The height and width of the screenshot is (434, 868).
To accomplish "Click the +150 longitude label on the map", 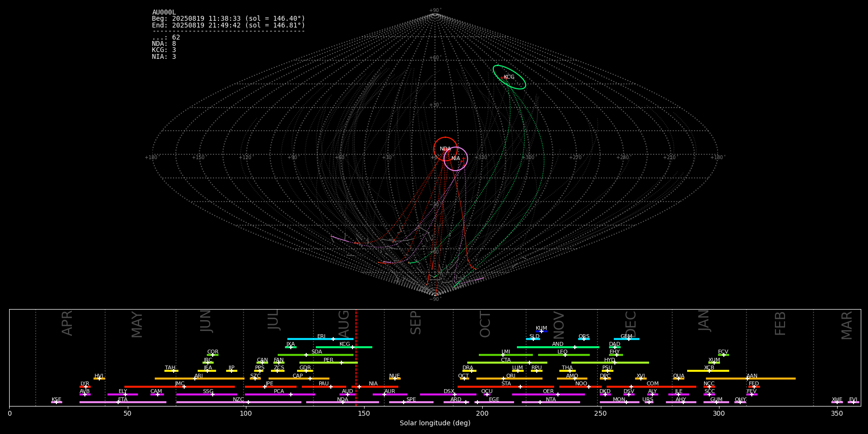I will (198, 158).
